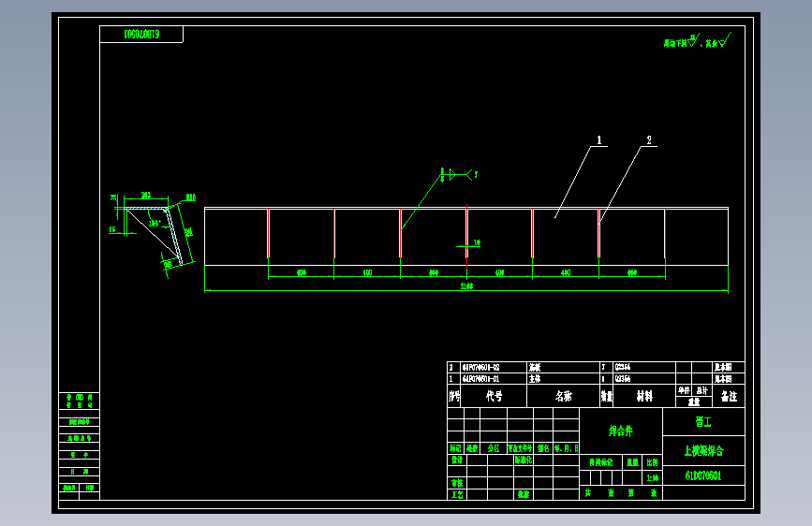The image size is (812, 526).
Task: Select the 焊合件 text in title block
Action: click(620, 431)
